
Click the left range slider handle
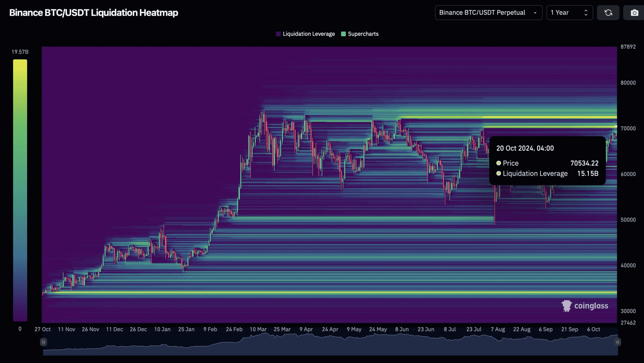point(43,342)
